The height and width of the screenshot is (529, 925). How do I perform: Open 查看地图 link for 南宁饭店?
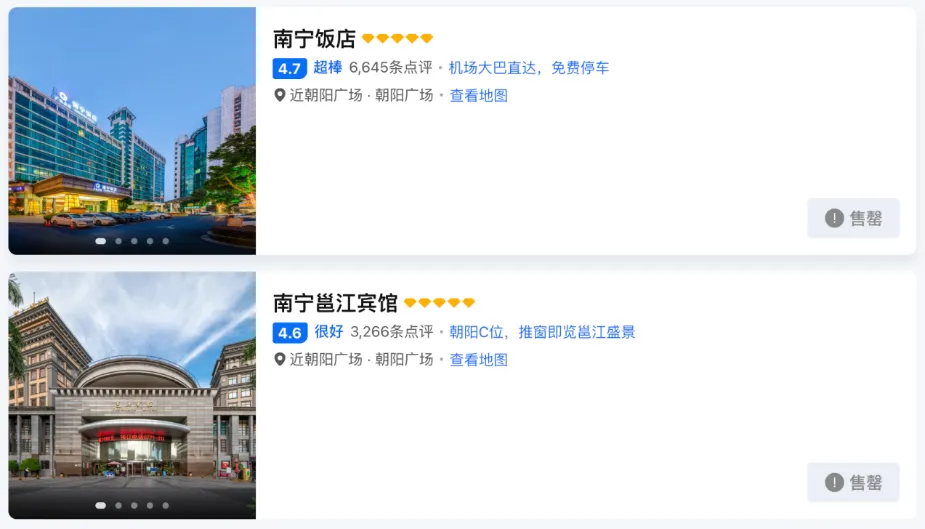478,96
